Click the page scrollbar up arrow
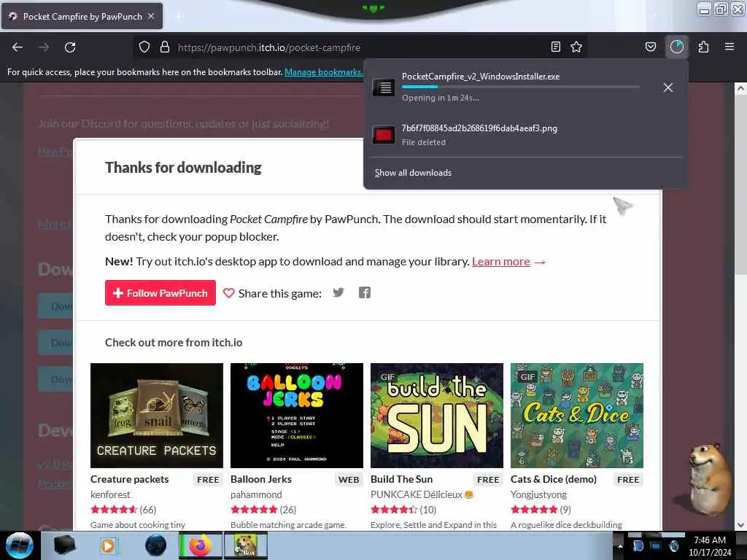 tap(741, 88)
